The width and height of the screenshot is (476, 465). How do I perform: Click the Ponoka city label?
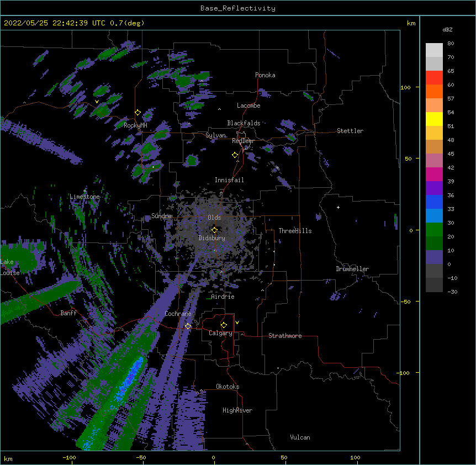pyautogui.click(x=265, y=75)
